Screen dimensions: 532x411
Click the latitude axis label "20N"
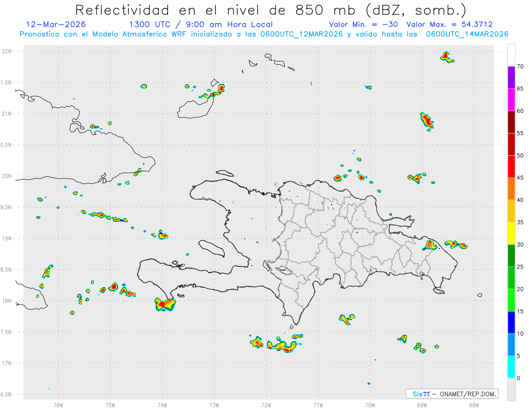[x=7, y=176]
